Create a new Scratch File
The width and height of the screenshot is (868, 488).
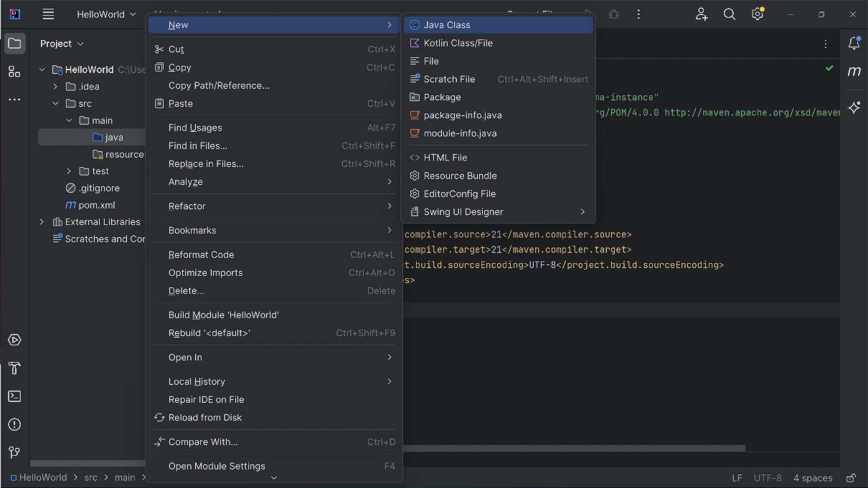(x=498, y=79)
